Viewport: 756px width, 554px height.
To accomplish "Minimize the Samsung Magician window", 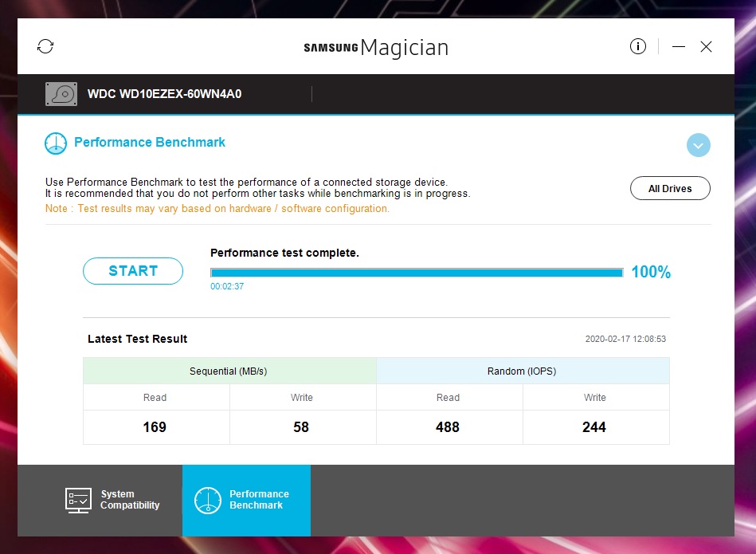I will point(679,46).
